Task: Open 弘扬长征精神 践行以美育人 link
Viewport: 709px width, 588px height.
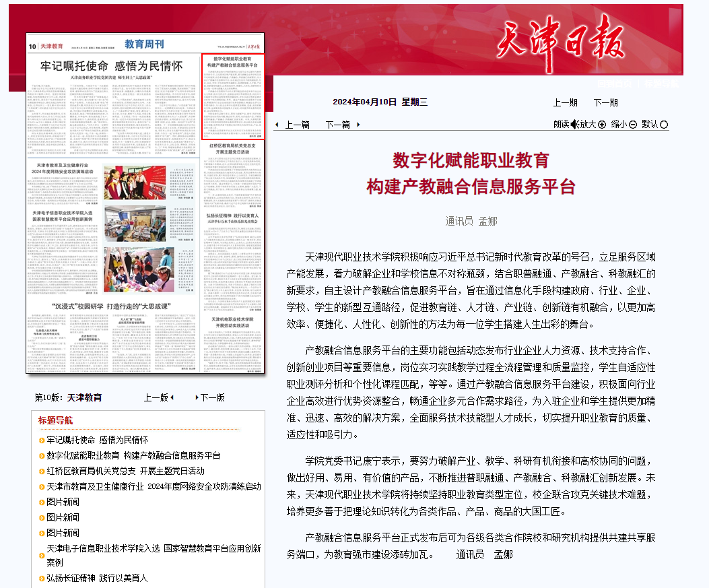Action: click(x=97, y=578)
